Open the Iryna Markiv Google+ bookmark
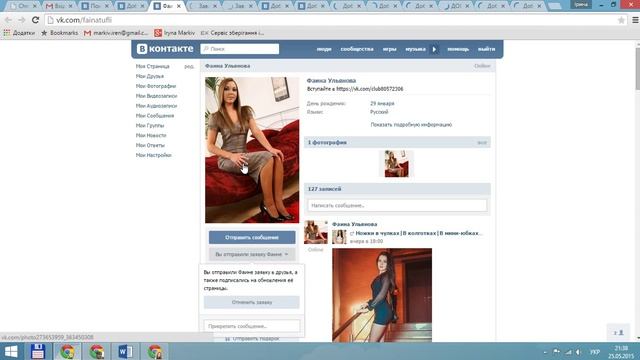 click(175, 33)
